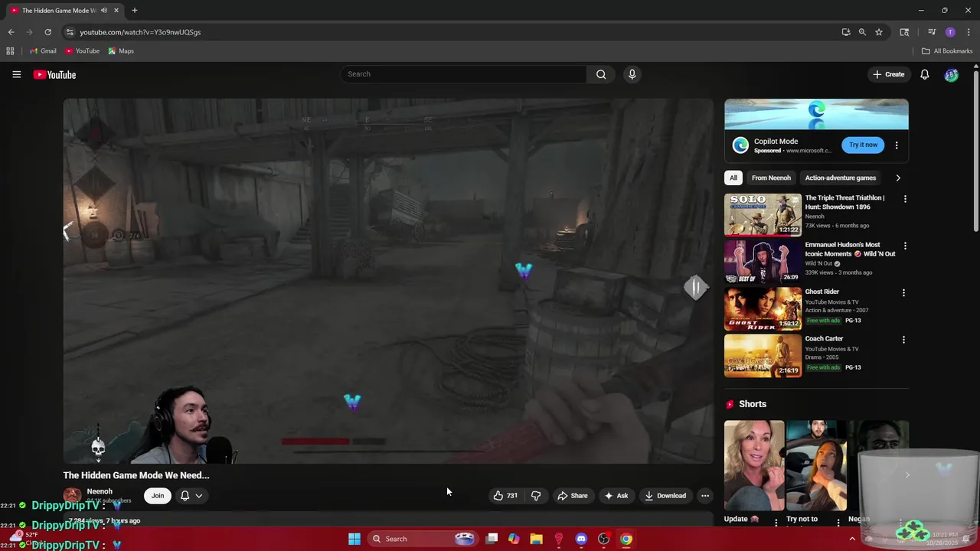Reload the page
980x551 pixels.
[x=47, y=32]
